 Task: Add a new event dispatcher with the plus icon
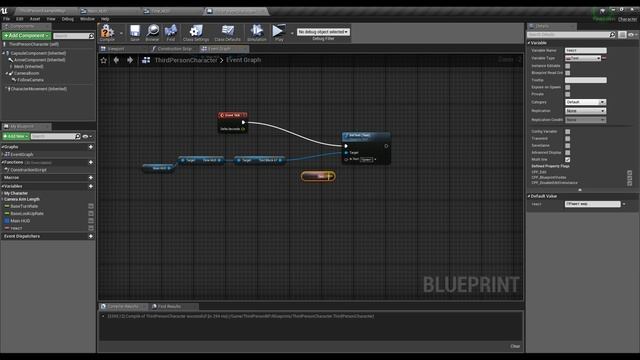click(x=91, y=236)
